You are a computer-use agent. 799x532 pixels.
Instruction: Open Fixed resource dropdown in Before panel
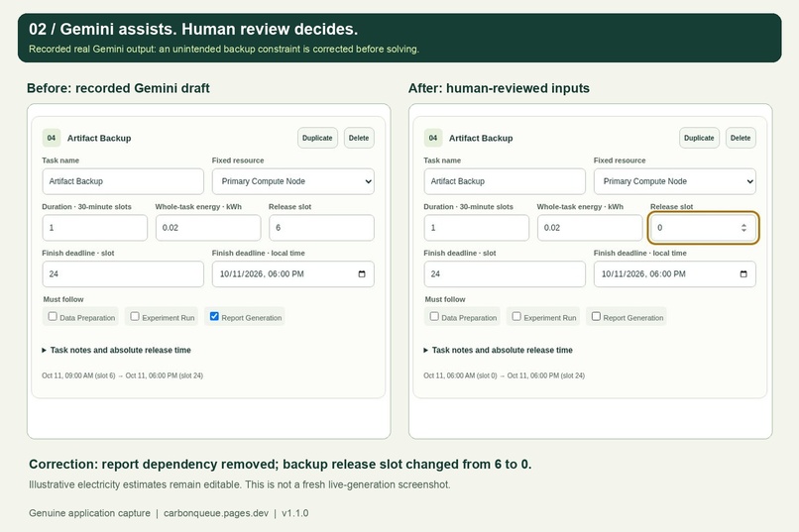coord(293,181)
